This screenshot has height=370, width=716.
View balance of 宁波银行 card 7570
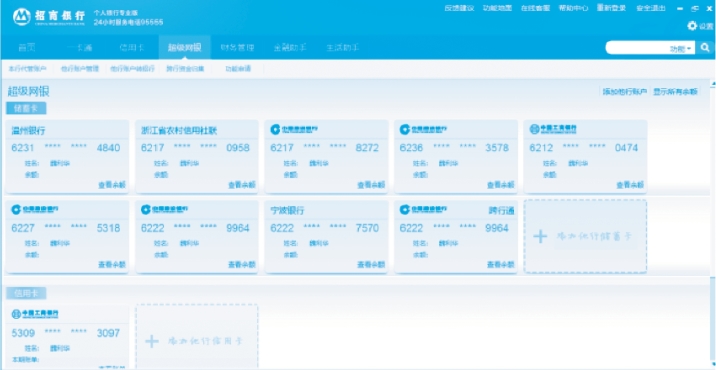point(371,264)
